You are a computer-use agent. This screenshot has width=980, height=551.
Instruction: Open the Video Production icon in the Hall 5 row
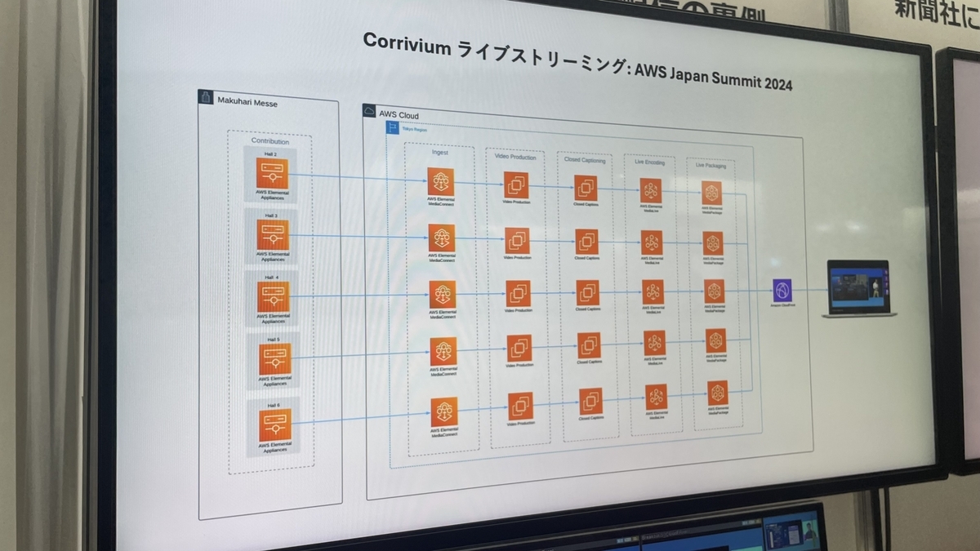pos(519,349)
